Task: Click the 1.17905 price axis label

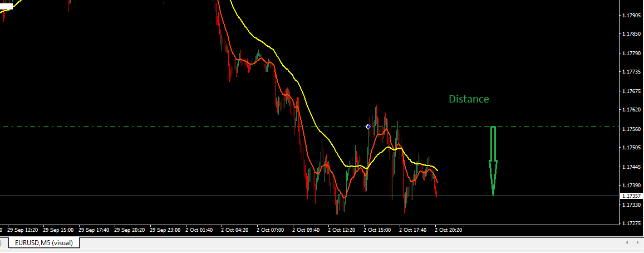Action: 631,16
